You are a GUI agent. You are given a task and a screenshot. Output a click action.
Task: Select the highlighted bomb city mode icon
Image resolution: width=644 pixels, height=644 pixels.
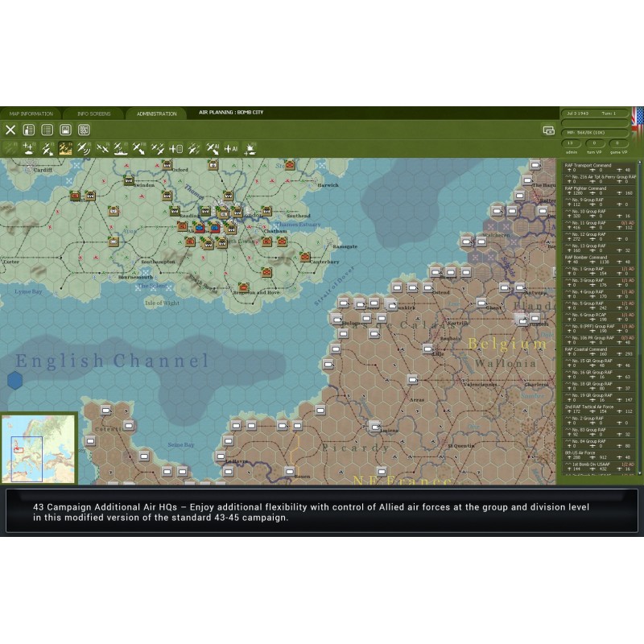pyautogui.click(x=65, y=148)
